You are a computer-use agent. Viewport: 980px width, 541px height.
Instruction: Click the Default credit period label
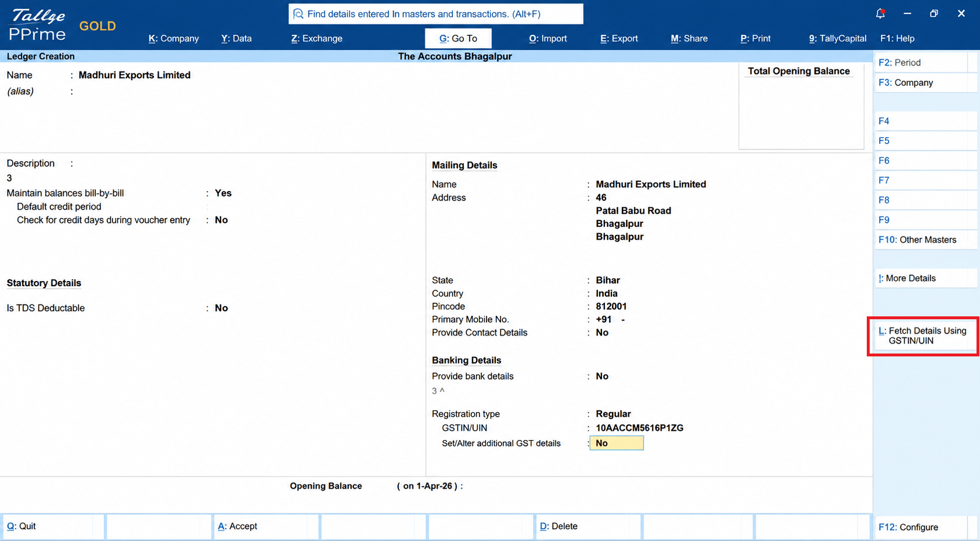point(59,207)
